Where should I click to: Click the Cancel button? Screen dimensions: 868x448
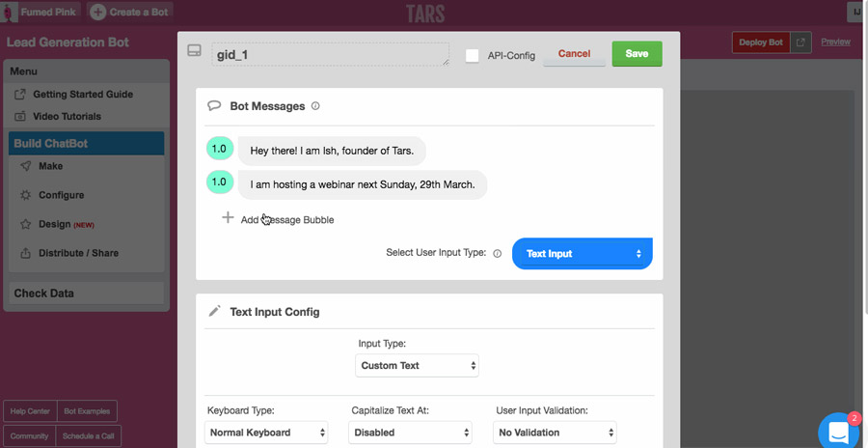574,54
